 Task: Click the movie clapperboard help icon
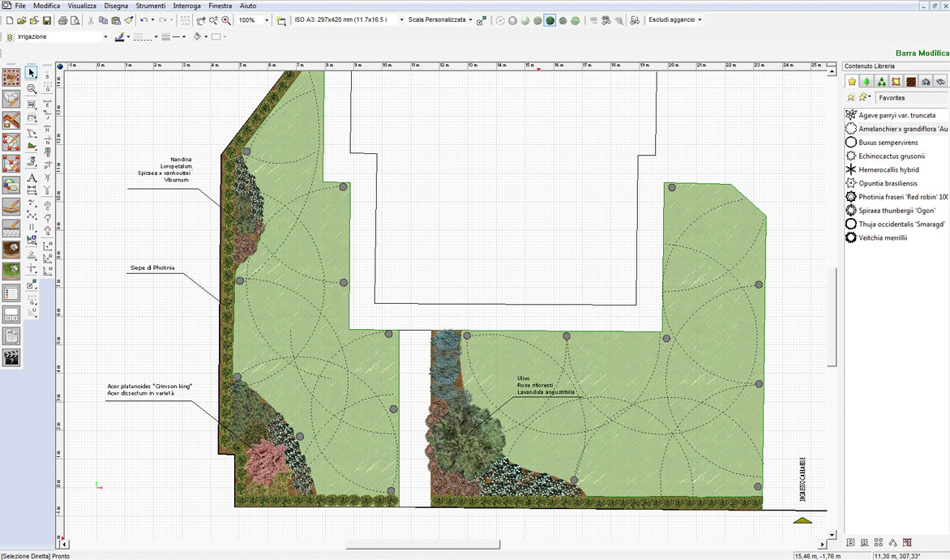11,357
